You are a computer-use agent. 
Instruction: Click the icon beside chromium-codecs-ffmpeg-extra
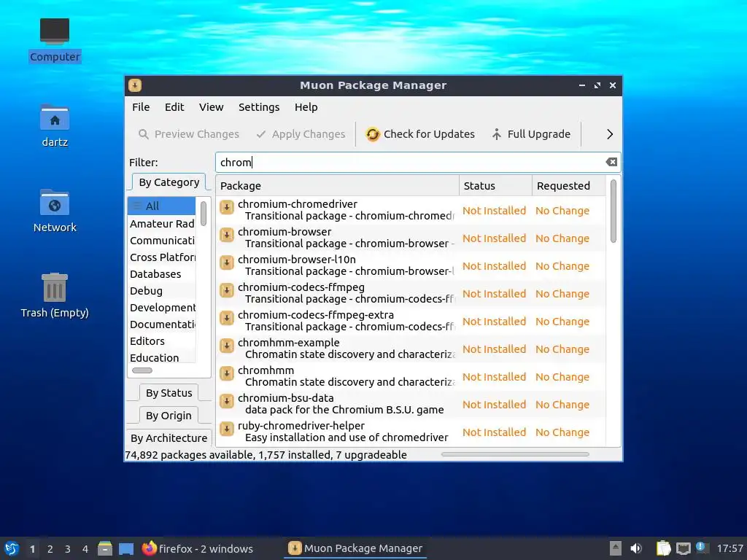(x=227, y=318)
